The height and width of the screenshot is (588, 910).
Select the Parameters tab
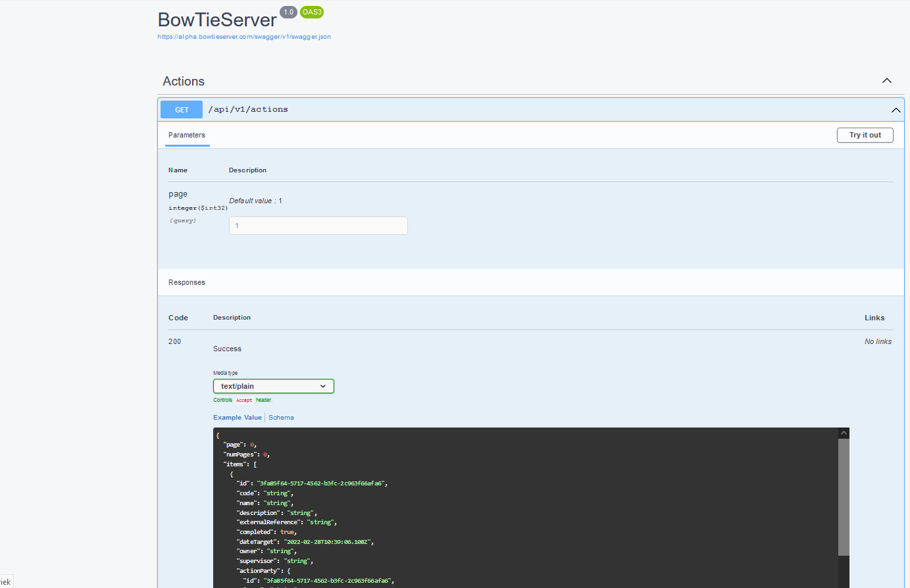pos(187,135)
